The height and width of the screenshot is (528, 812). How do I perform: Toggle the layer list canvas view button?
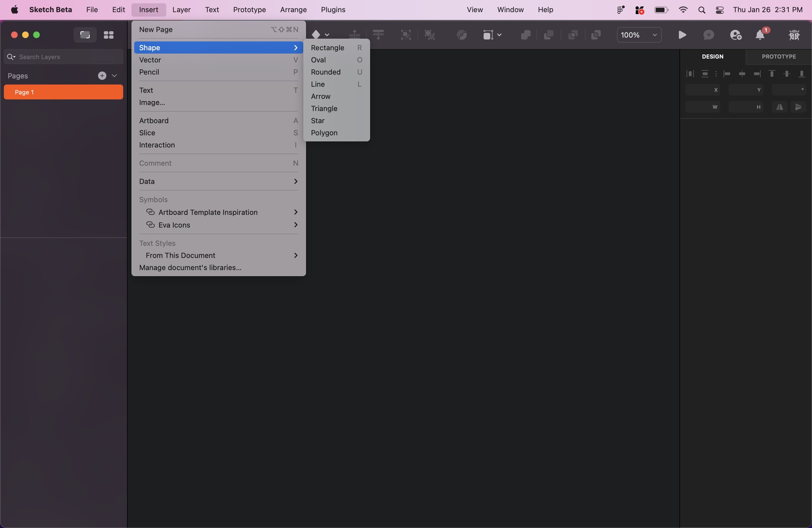pos(85,35)
